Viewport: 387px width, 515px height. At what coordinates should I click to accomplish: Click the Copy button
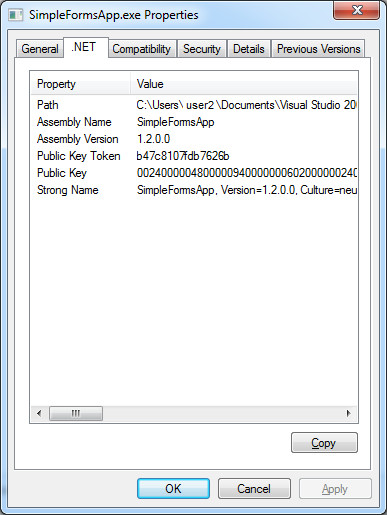(x=324, y=443)
